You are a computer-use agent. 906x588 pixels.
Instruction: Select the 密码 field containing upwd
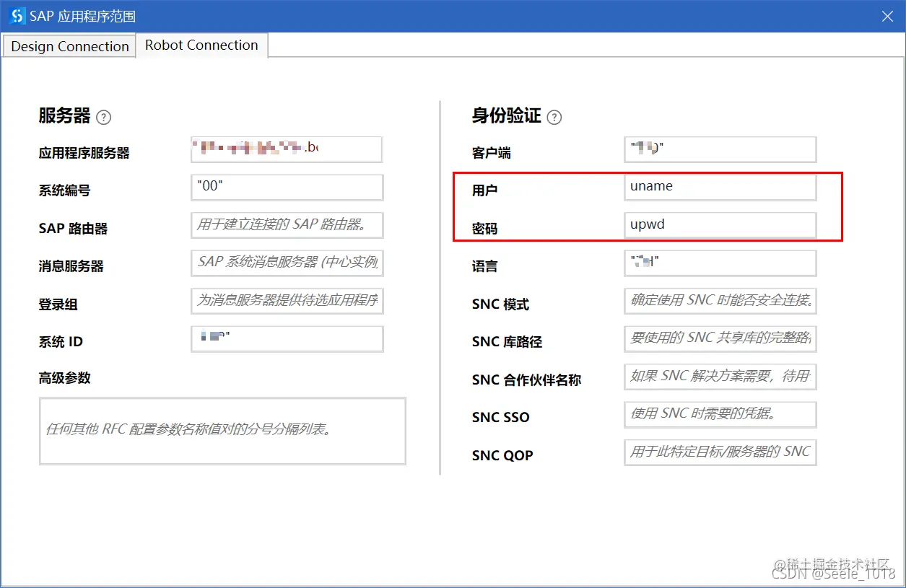[x=720, y=225]
